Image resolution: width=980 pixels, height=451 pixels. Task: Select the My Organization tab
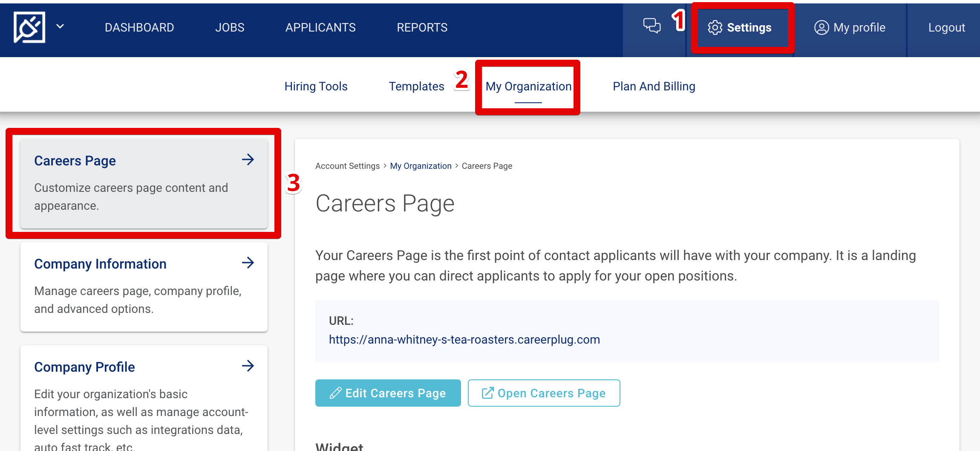[528, 86]
